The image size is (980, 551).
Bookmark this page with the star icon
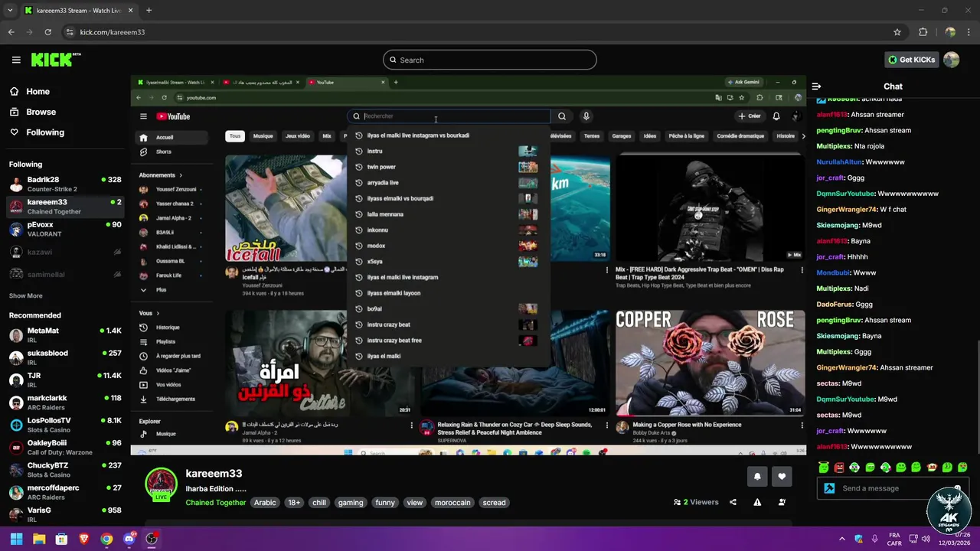(897, 32)
